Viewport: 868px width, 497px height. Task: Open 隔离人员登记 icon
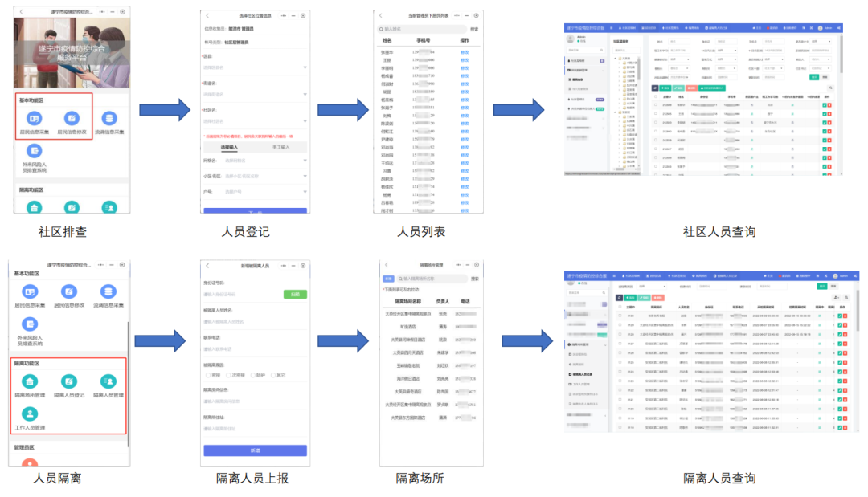pyautogui.click(x=69, y=381)
